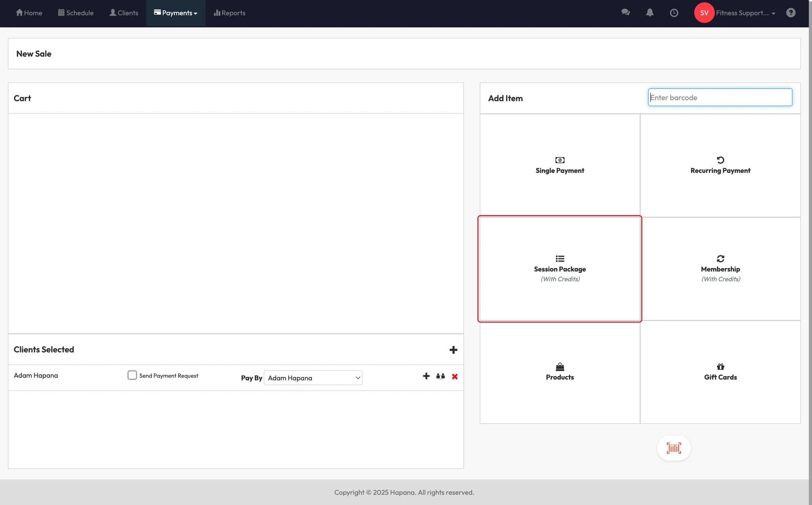This screenshot has width=812, height=505.
Task: Open the chat messages icon
Action: coord(625,13)
